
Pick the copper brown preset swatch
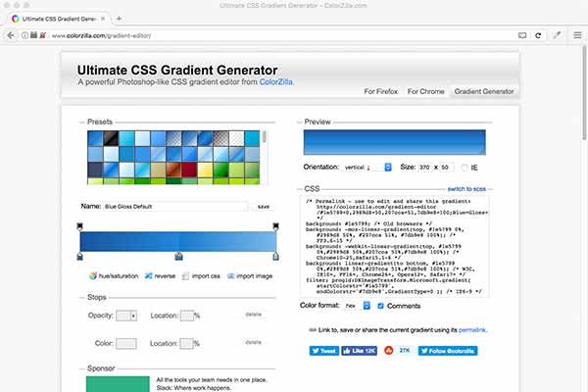click(173, 170)
